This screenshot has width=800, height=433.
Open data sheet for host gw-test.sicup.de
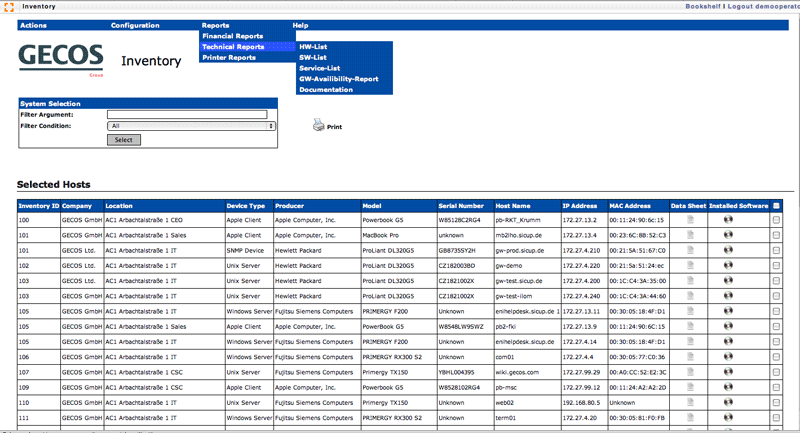coord(690,281)
